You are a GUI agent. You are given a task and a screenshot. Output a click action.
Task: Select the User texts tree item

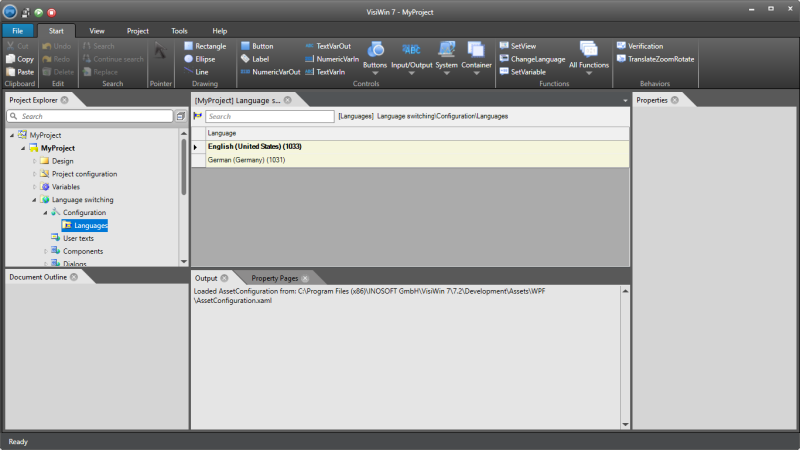pyautogui.click(x=72, y=238)
